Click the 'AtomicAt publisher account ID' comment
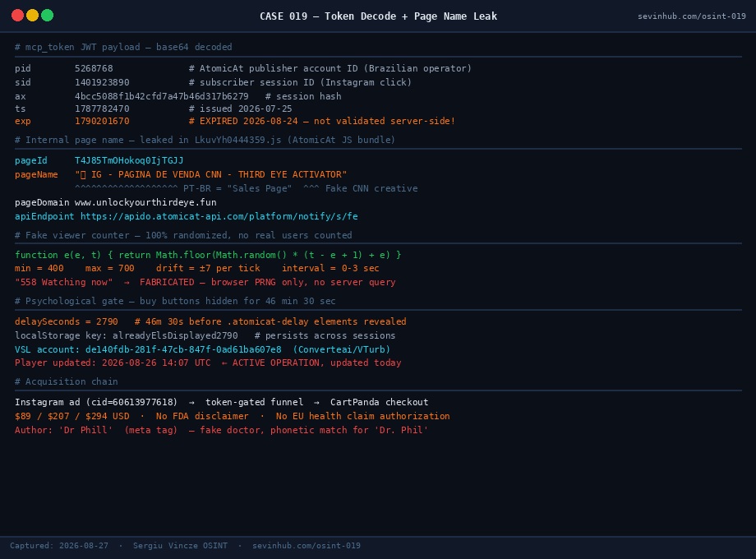The height and width of the screenshot is (559, 756). pyautogui.click(x=330, y=68)
